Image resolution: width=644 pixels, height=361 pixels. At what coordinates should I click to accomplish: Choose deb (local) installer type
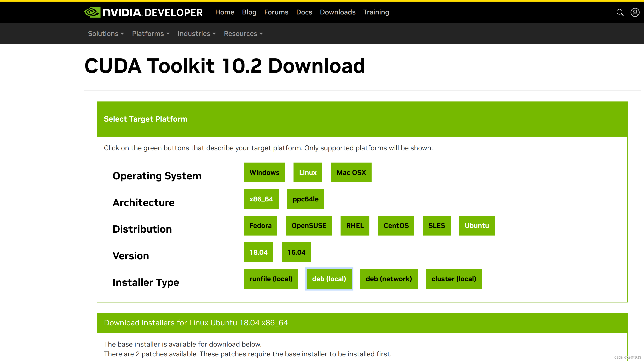(x=329, y=279)
